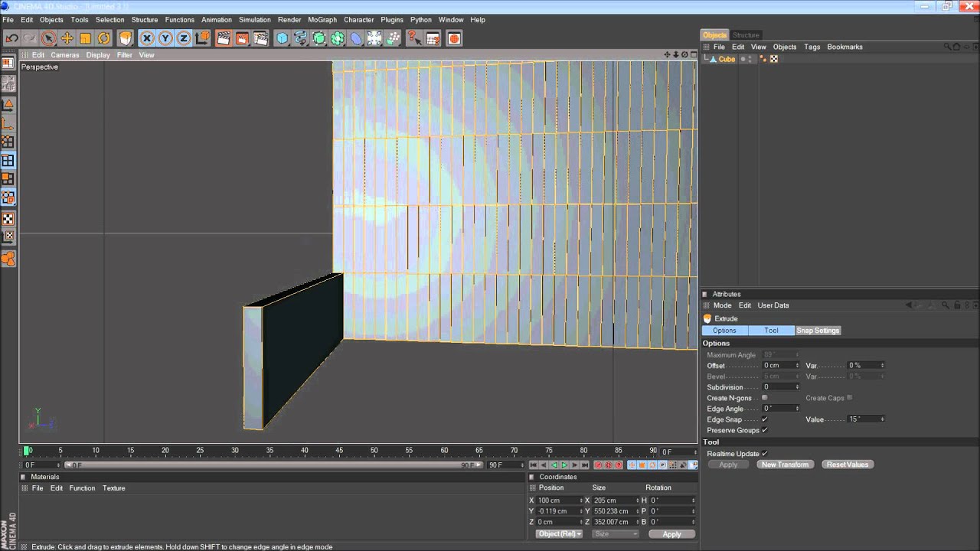Toggle the X axis lock
Image resolution: width=980 pixels, height=551 pixels.
point(147,38)
